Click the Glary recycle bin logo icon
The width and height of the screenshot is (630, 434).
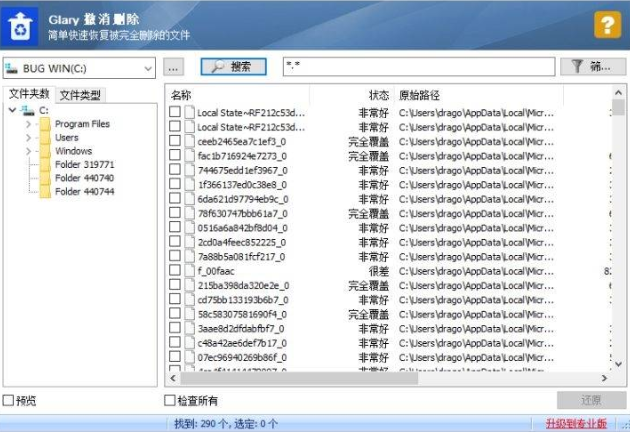click(18, 25)
